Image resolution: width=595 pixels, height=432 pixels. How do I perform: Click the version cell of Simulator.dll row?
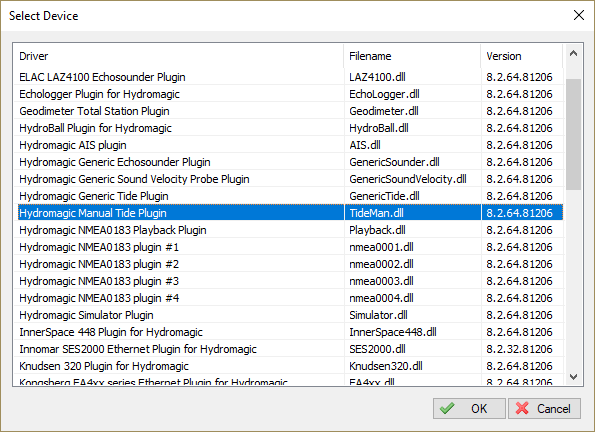pyautogui.click(x=519, y=315)
